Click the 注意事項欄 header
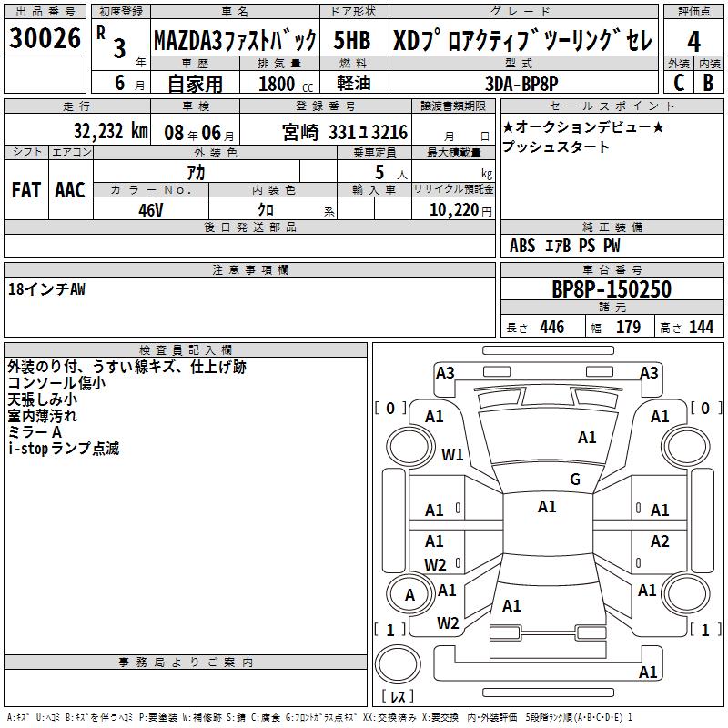The image size is (728, 728). 249,269
